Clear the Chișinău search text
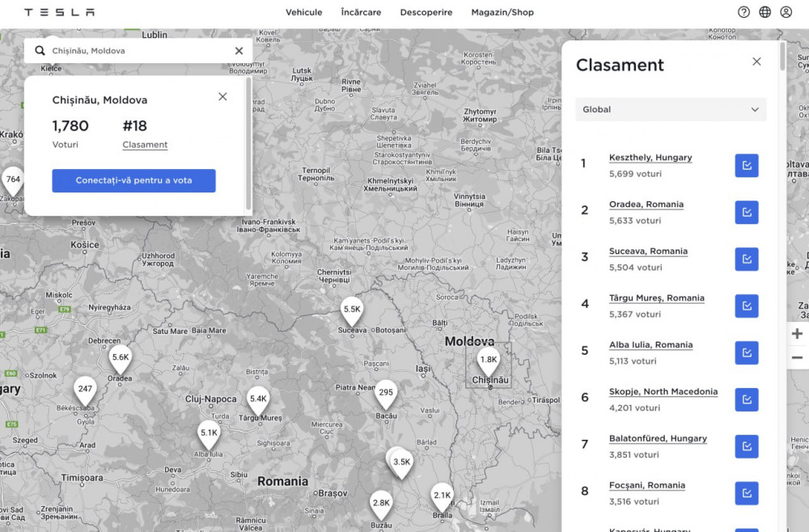This screenshot has width=809, height=532. [x=239, y=51]
